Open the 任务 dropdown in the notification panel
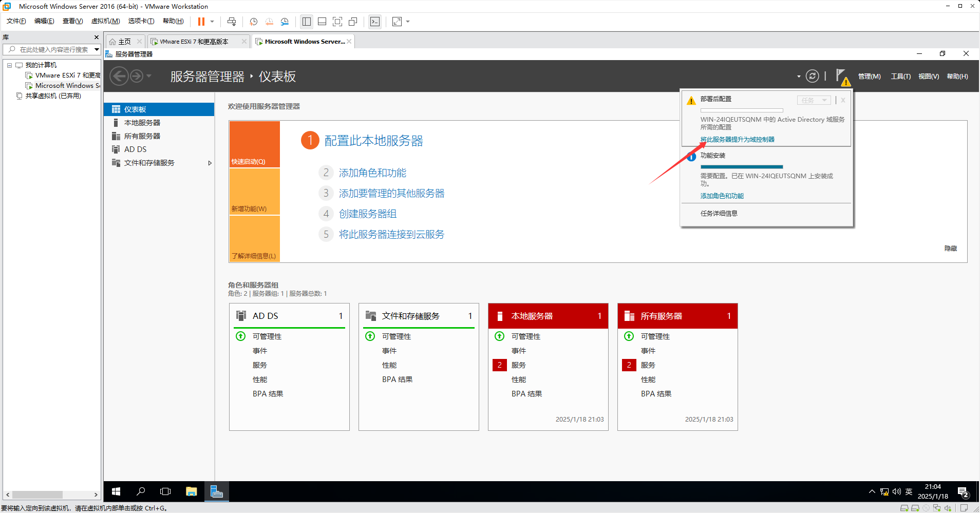The image size is (980, 513). pos(814,100)
